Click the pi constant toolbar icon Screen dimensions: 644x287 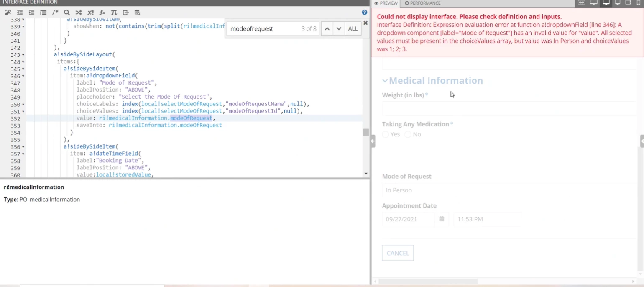pos(114,13)
